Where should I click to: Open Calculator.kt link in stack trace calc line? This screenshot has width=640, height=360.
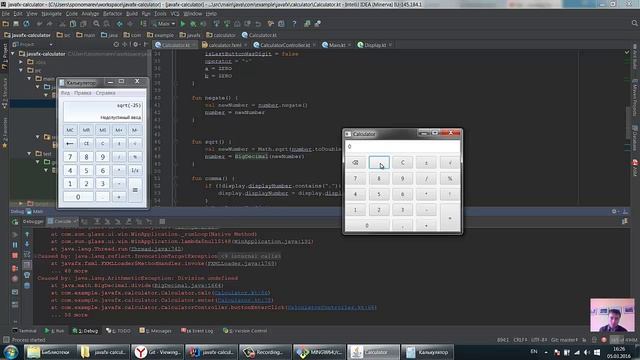(242, 293)
